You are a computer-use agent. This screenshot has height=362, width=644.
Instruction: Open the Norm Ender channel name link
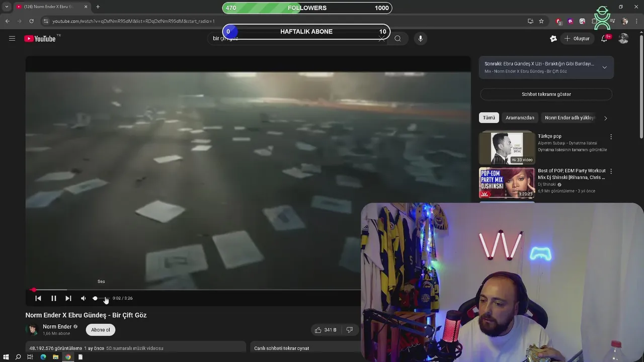point(57,327)
